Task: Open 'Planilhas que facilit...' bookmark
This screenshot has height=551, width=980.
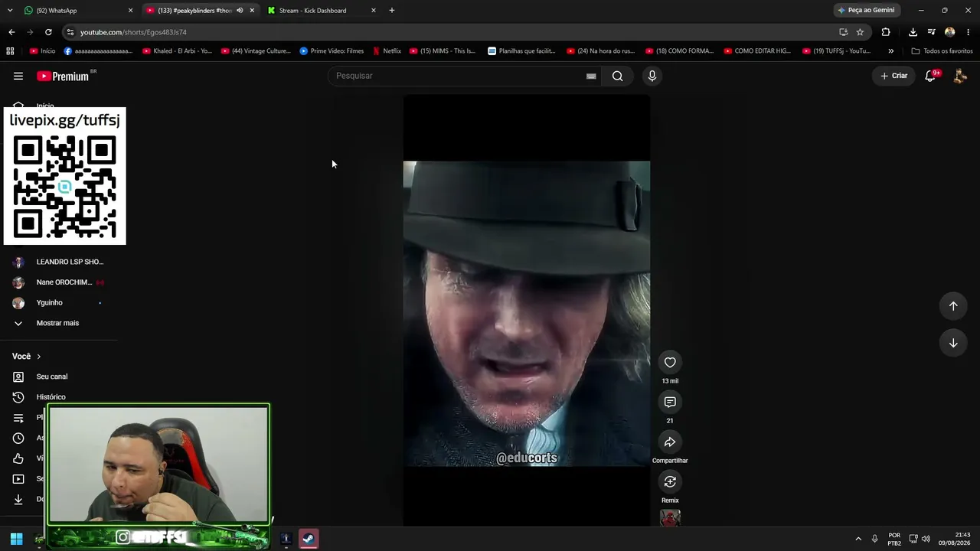Action: pyautogui.click(x=521, y=51)
